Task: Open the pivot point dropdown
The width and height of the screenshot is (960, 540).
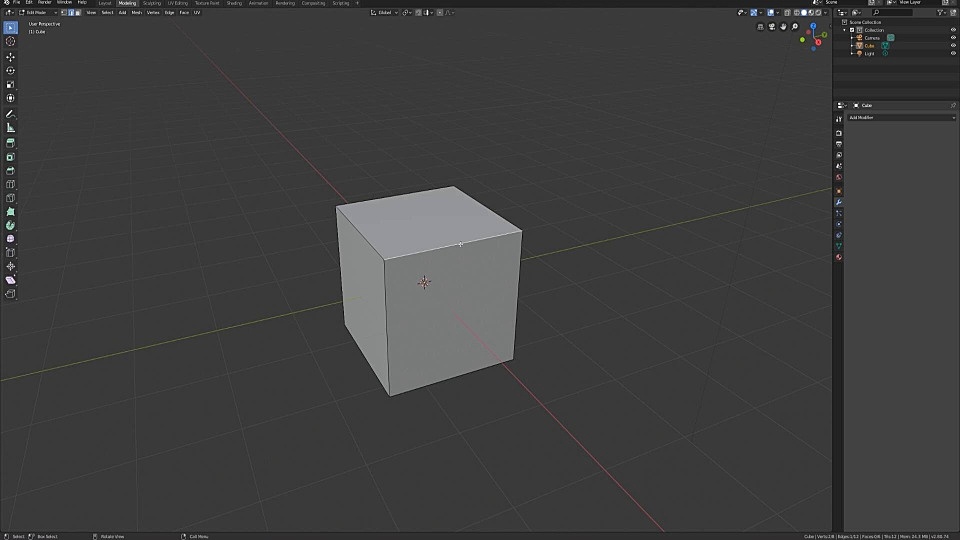Action: [x=407, y=12]
